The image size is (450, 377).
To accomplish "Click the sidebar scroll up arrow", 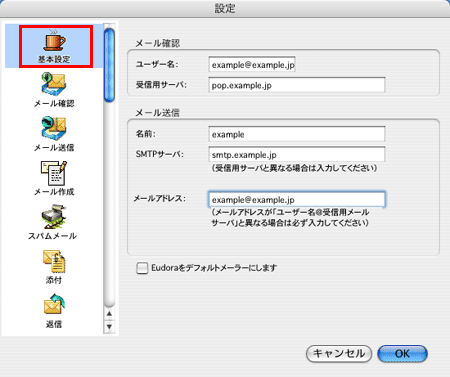I will 109,314.
